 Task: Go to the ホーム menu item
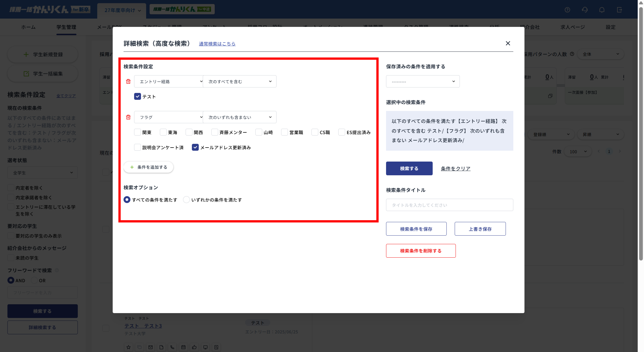pyautogui.click(x=28, y=27)
